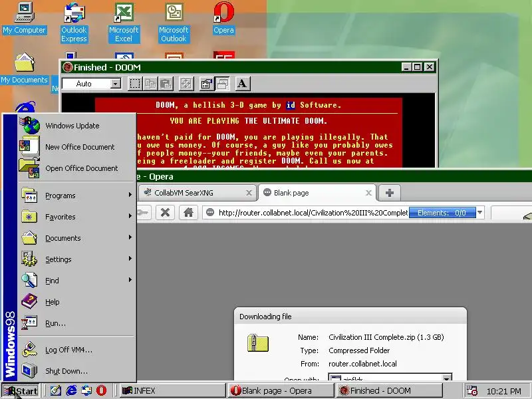This screenshot has height=399, width=532.
Task: Click Elements 0/0 loading progress indicator
Action: tap(442, 213)
